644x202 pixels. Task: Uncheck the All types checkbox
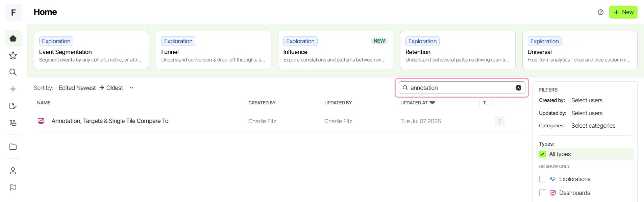pos(543,154)
